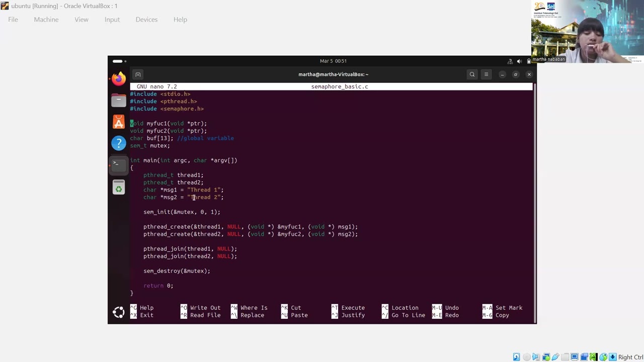
Task: Select the Terminal icon in the dock
Action: 119,164
